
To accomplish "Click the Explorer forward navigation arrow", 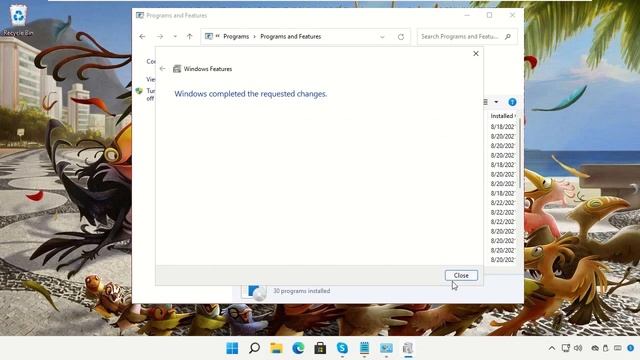I will [160, 36].
